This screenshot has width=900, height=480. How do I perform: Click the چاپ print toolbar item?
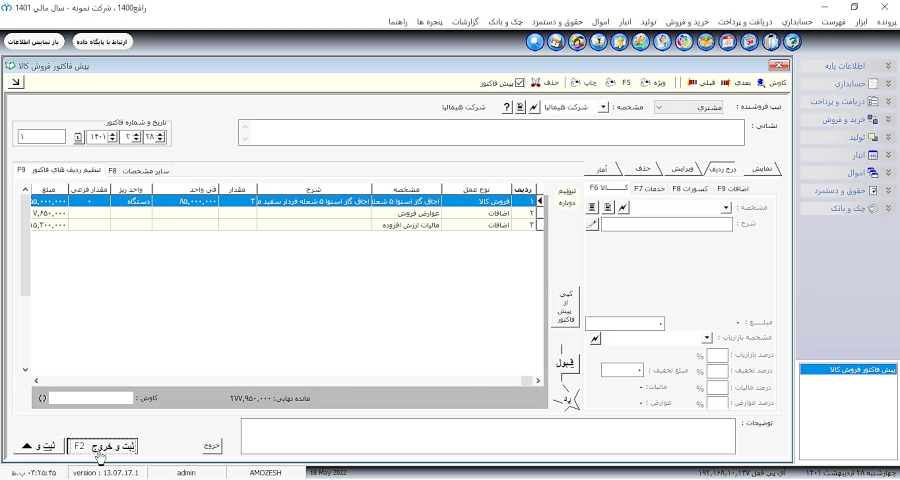pyautogui.click(x=584, y=83)
